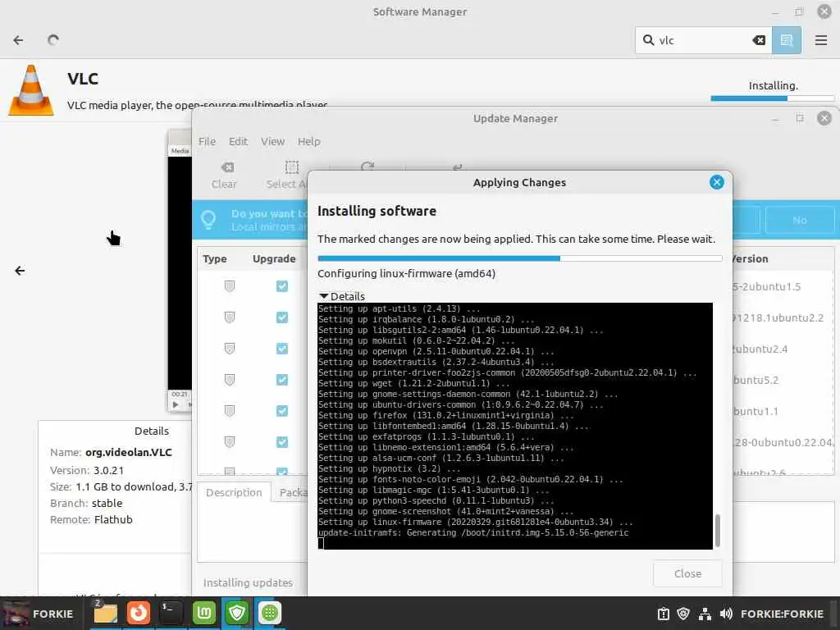Click the Select All toolbar button
Screen dimensions: 840x630
[287, 176]
